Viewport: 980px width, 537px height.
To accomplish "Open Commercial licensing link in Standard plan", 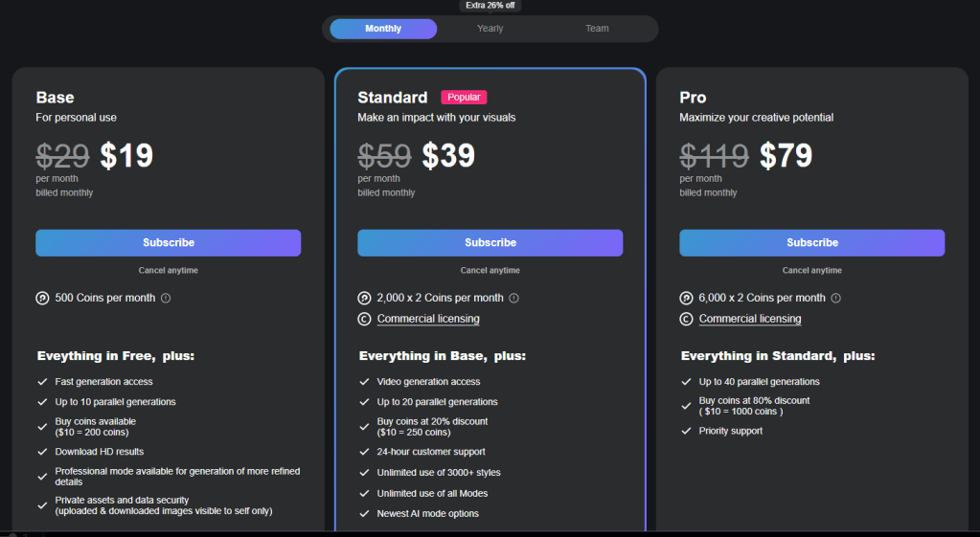I will point(428,320).
